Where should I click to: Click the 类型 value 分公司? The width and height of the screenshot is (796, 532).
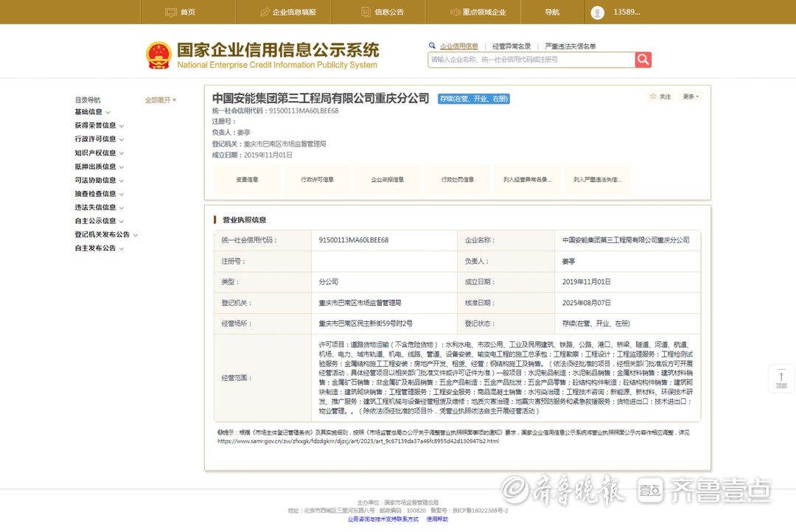point(329,281)
